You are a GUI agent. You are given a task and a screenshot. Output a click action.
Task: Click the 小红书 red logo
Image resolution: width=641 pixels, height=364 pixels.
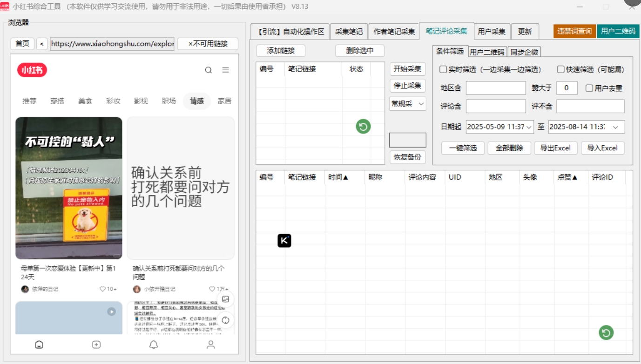pos(32,70)
